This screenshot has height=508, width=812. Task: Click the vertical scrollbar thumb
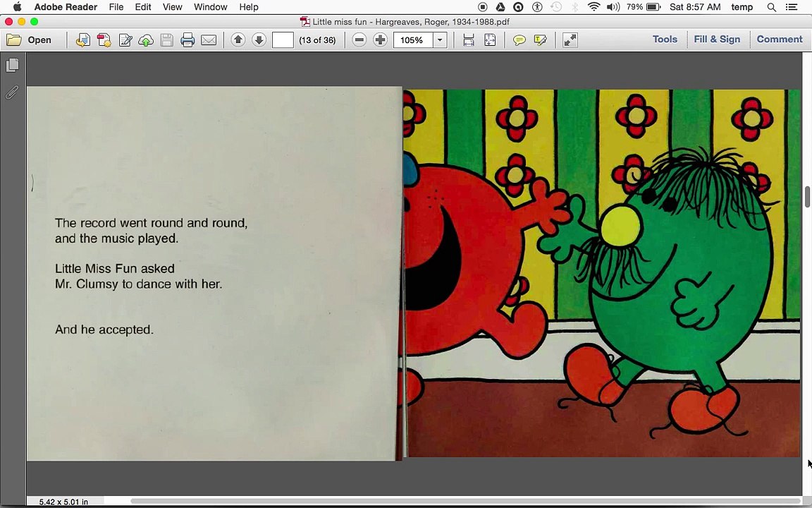tap(807, 198)
